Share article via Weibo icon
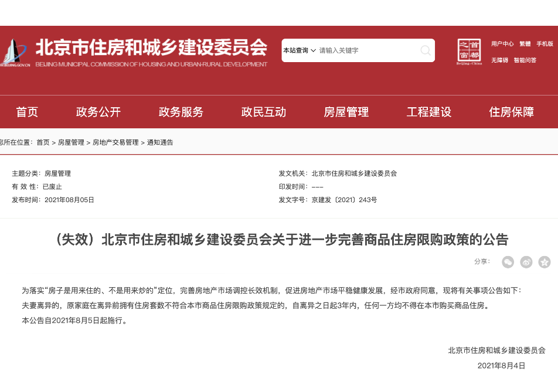Viewport: 558px width, 392px height. (526, 262)
